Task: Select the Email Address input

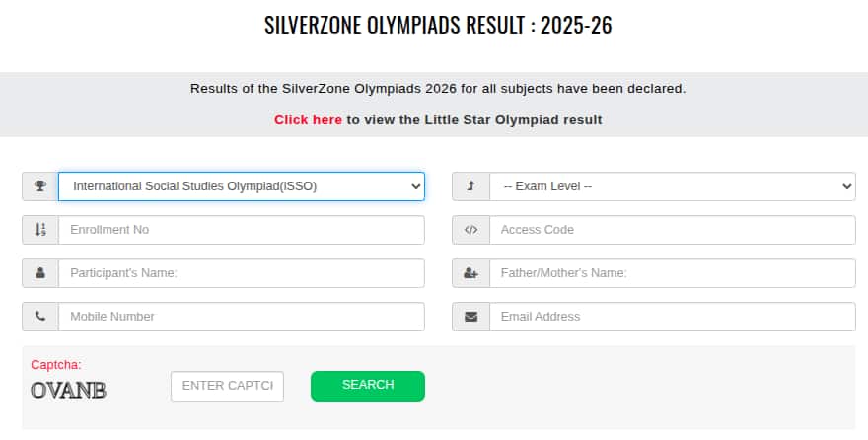Action: (x=672, y=317)
